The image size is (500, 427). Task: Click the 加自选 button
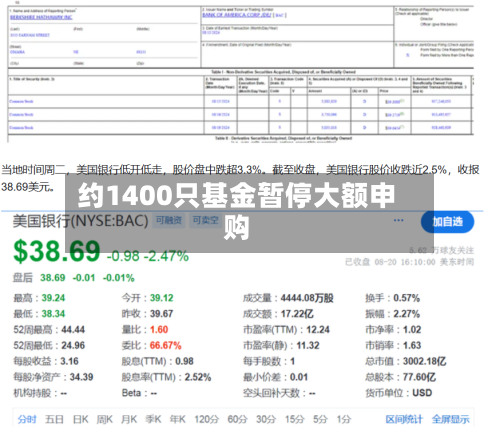pos(447,222)
